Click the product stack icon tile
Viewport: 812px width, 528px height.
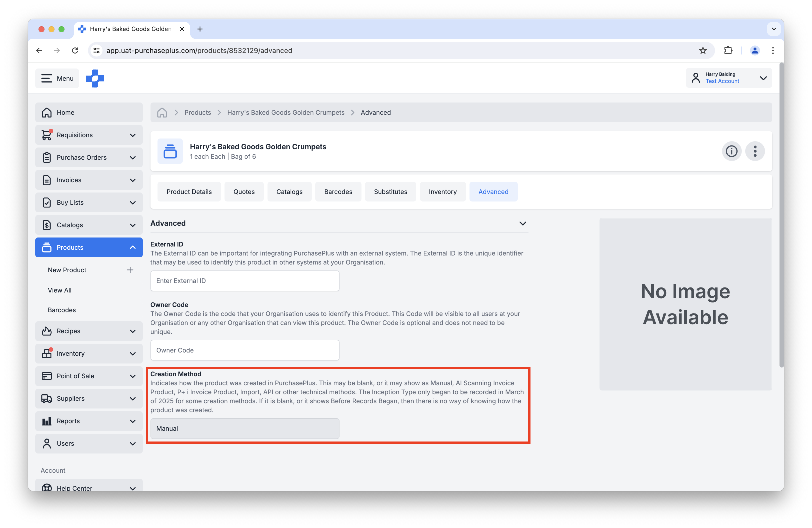pyautogui.click(x=170, y=151)
